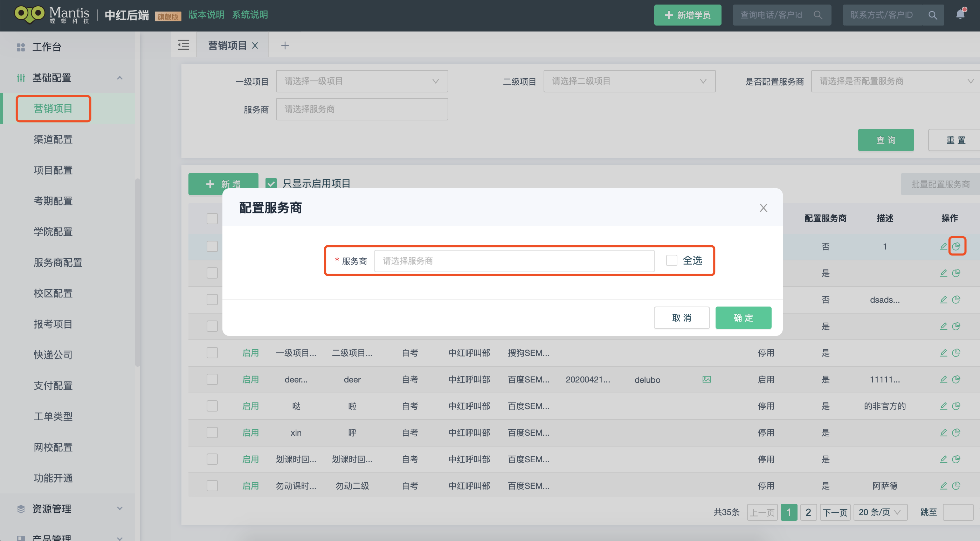Expand 产品管理 sidebar section
The height and width of the screenshot is (541, 980).
[x=120, y=538]
